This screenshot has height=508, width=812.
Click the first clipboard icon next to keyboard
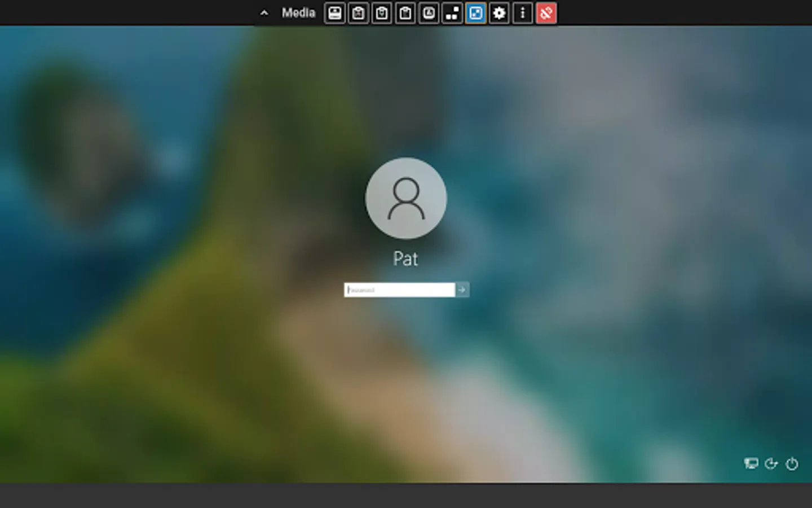pos(359,13)
